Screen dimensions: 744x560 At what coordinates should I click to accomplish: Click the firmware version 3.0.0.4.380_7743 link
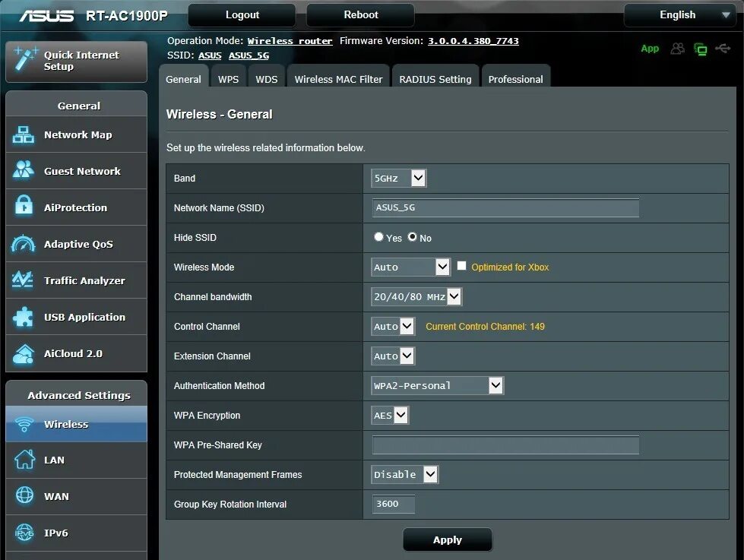click(x=473, y=41)
